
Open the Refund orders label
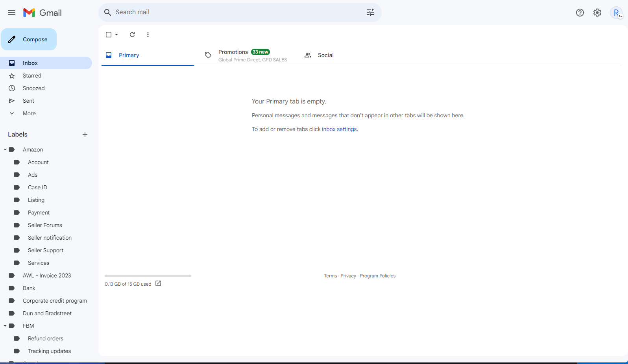point(46,338)
